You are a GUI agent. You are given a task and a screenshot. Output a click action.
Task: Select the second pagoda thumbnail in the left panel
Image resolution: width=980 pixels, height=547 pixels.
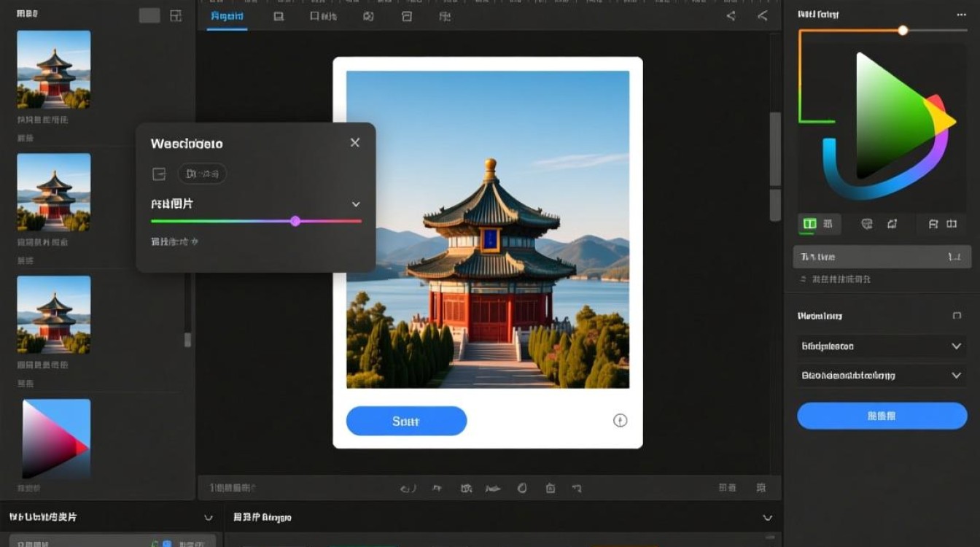(54, 192)
